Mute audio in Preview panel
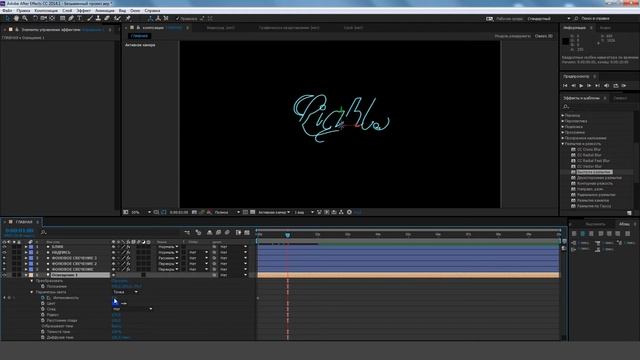The image size is (640, 360). (x=607, y=86)
